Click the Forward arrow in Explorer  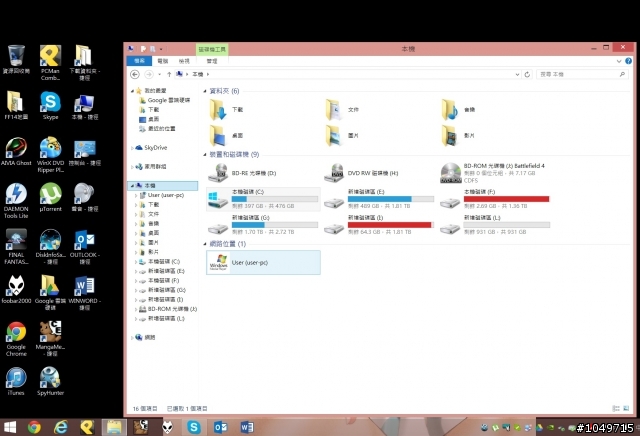click(149, 74)
